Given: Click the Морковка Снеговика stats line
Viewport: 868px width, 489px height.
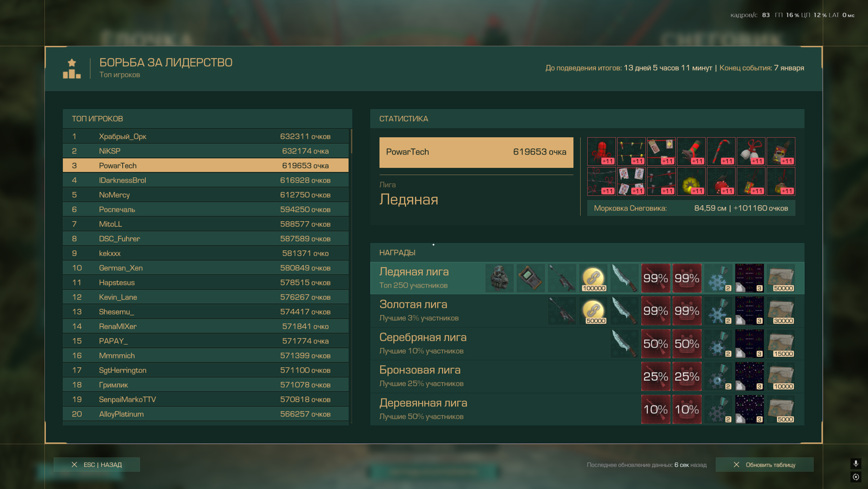Looking at the screenshot, I should (x=691, y=208).
